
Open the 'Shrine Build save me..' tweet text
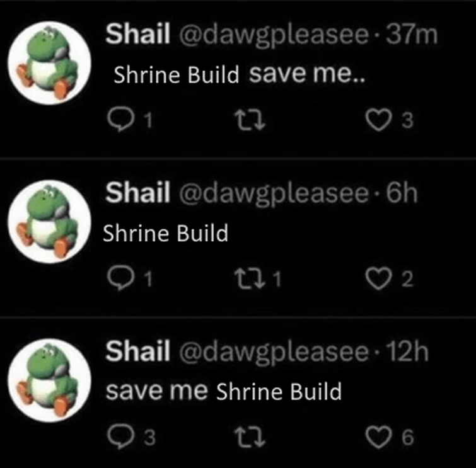[x=239, y=74]
